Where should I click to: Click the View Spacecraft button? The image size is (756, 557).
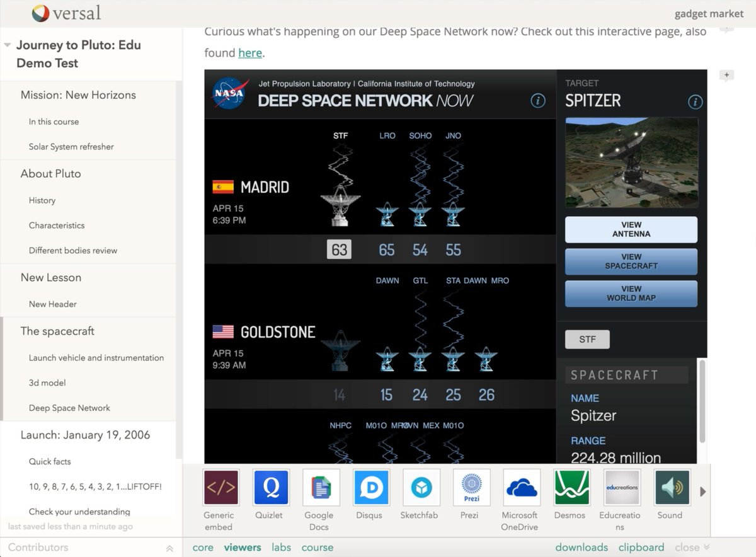click(x=631, y=261)
